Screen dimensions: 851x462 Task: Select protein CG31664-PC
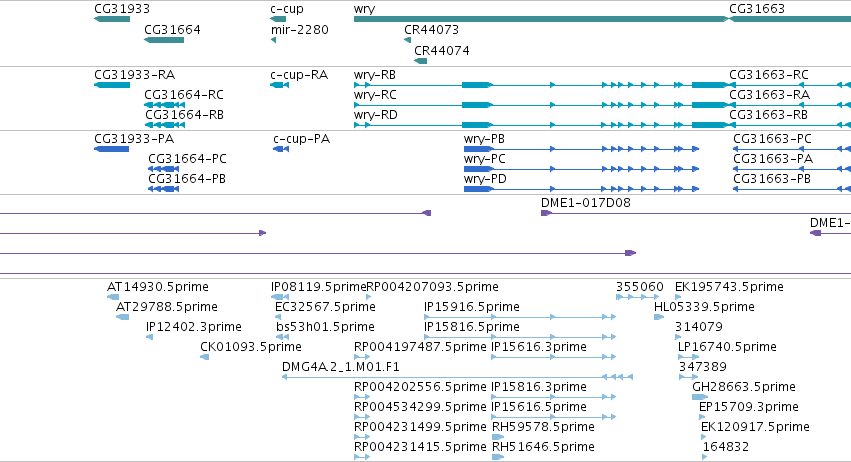(187, 159)
